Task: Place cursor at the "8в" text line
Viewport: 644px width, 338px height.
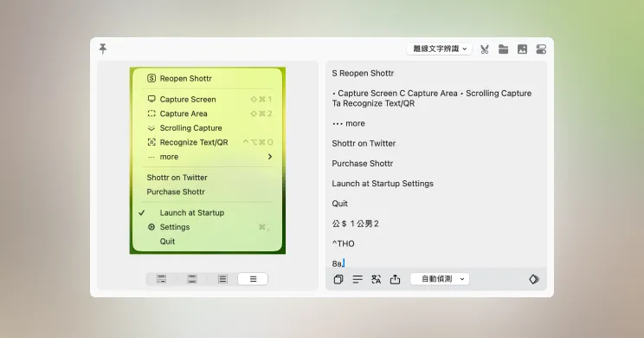Action: click(338, 263)
